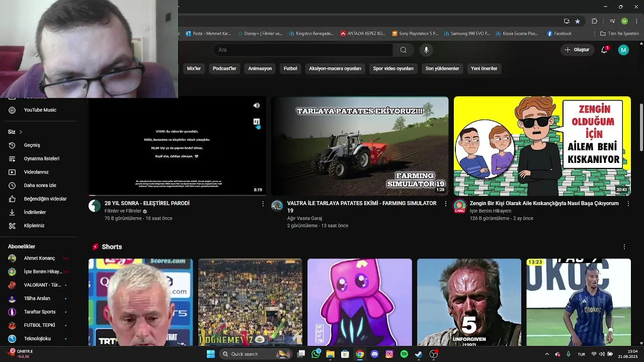
Task: Click the bookmark star icon in address bar
Action: (578, 21)
